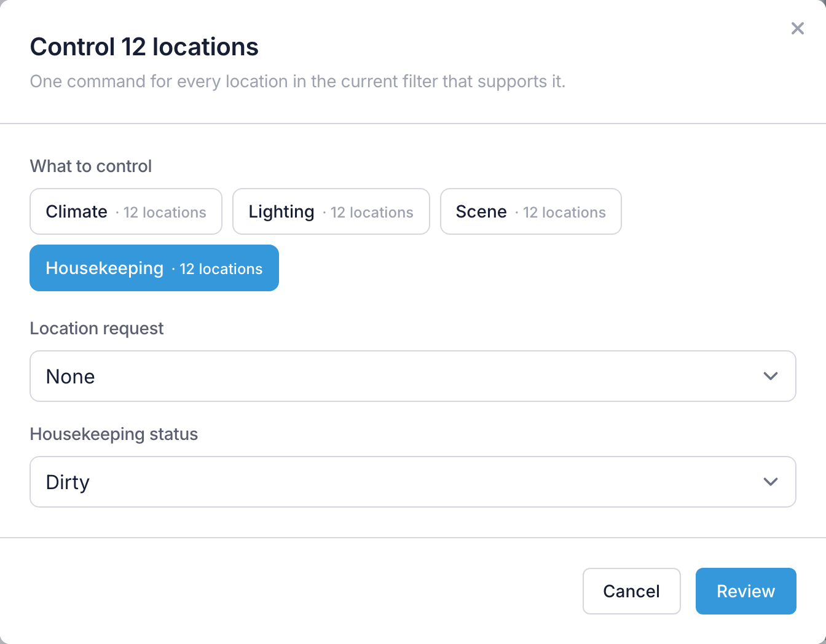Choose Lighting as what to control
This screenshot has height=644, width=826.
(x=331, y=211)
